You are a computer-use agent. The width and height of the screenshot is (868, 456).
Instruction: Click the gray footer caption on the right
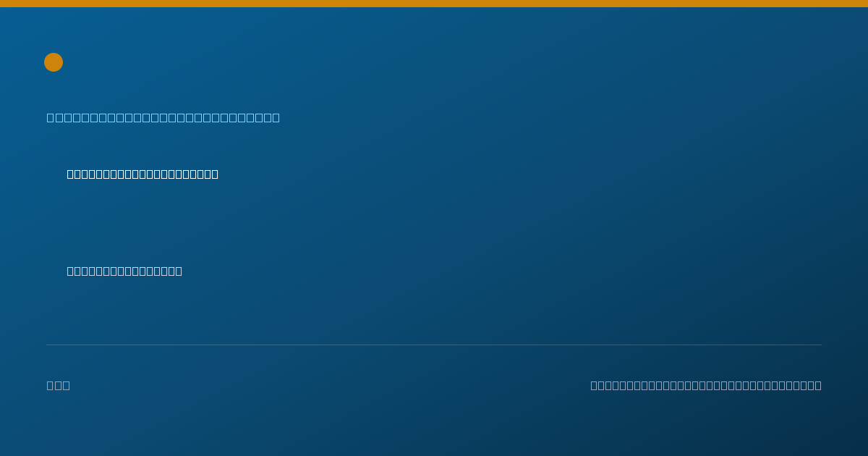[x=706, y=385]
